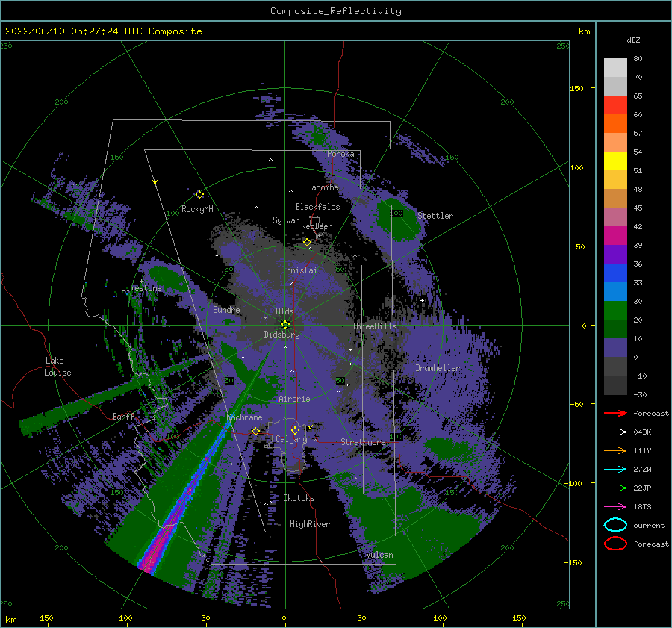
Task: Click the yellow 150 tick on right axis
Action: [x=576, y=88]
